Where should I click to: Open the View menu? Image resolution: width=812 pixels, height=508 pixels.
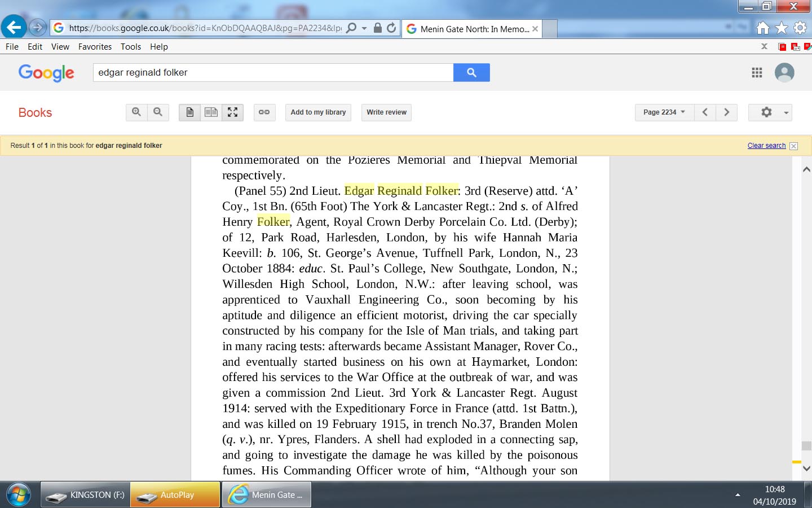(60, 47)
